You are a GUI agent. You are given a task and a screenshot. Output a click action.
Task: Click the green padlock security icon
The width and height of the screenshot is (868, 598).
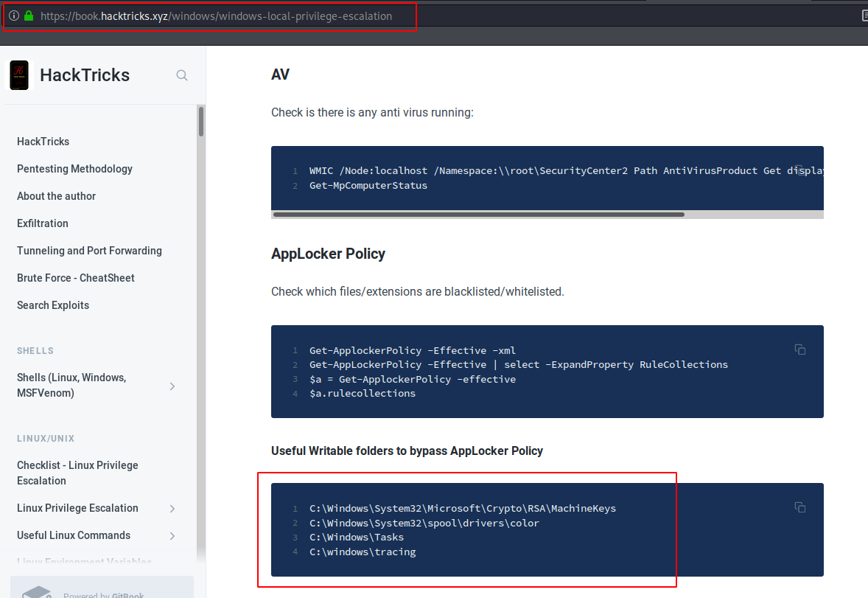[x=29, y=16]
